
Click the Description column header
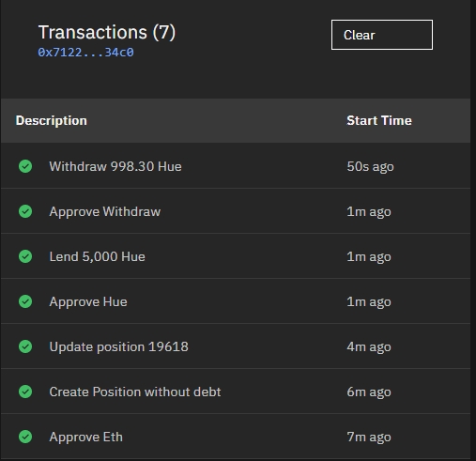52,121
